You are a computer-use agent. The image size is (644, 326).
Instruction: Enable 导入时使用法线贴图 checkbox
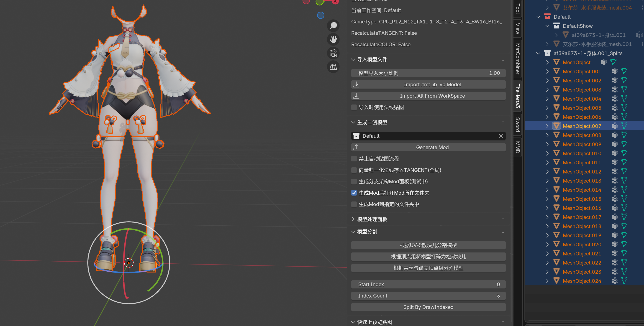[354, 107]
